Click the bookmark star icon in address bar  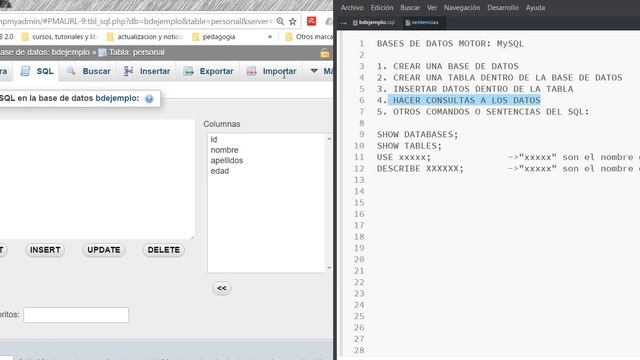(293, 21)
